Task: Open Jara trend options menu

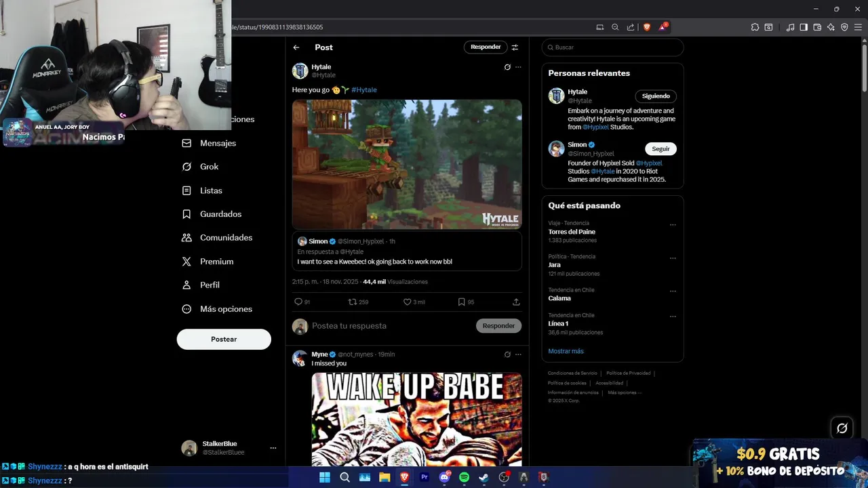Action: tap(673, 258)
